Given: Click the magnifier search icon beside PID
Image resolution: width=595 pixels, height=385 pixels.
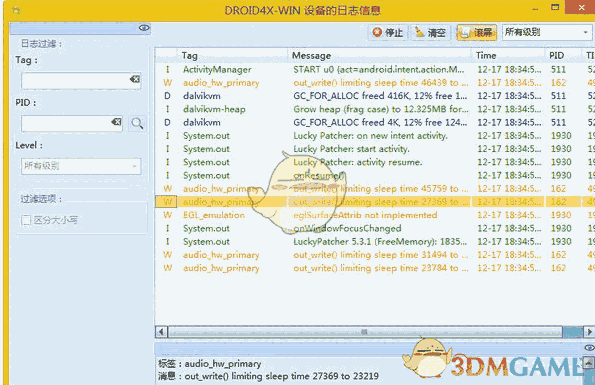Looking at the screenshot, I should 137,123.
